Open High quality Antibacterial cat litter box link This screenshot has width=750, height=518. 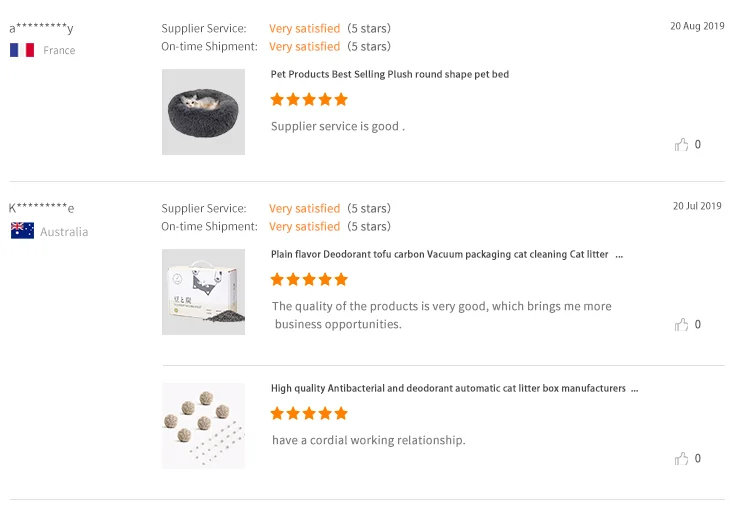click(x=448, y=388)
